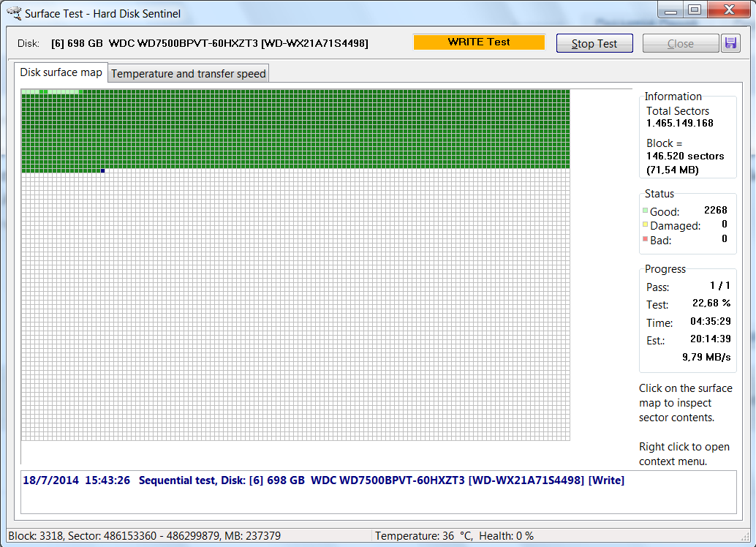This screenshot has width=756, height=547.
Task: Close the window with red X
Action: pyautogui.click(x=730, y=10)
